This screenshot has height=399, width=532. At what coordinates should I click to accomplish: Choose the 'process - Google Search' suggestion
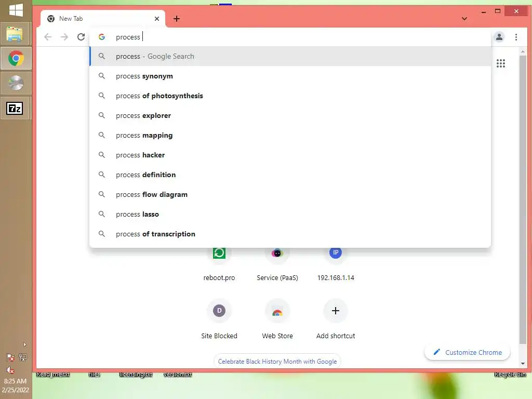290,56
